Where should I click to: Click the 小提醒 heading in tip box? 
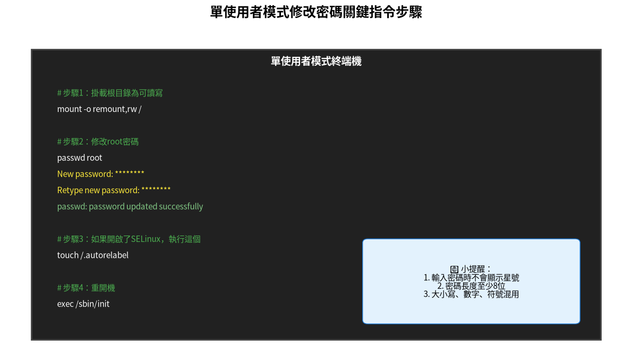click(476, 269)
